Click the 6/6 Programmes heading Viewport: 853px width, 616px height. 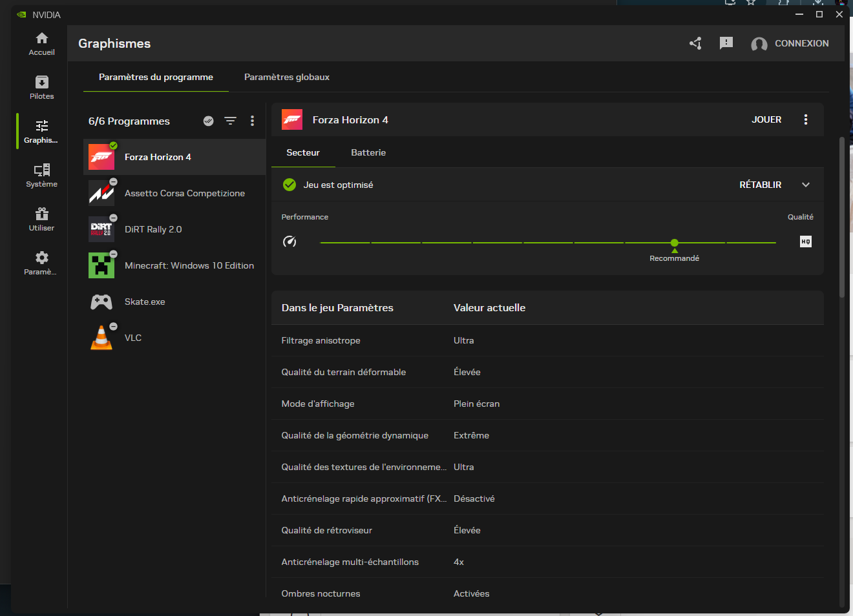point(129,121)
